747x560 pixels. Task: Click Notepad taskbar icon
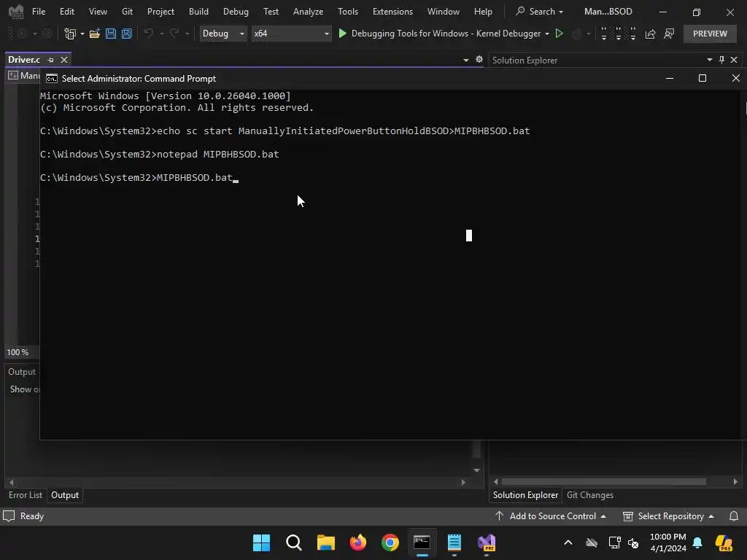454,542
